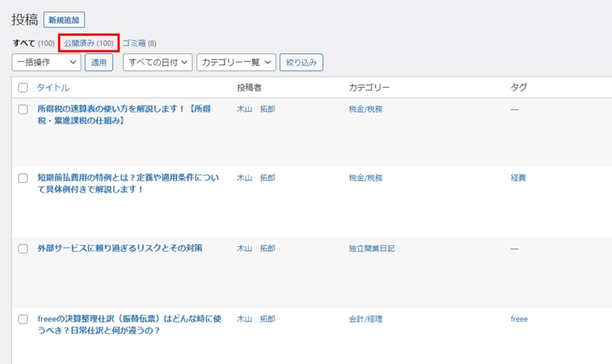Open the 所得税の速算表の使い方 post title

coord(124,115)
